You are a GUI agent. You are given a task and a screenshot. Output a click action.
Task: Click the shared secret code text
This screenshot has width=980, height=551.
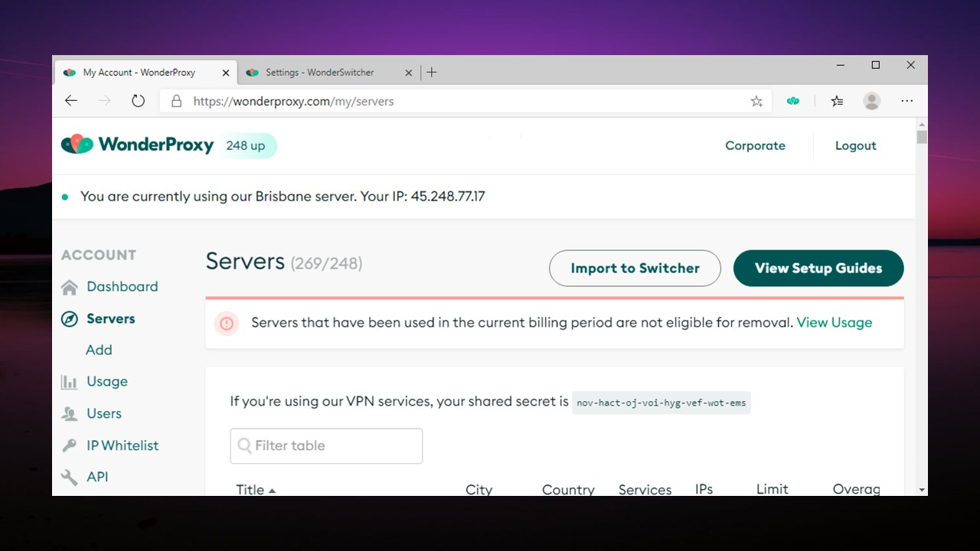(661, 403)
